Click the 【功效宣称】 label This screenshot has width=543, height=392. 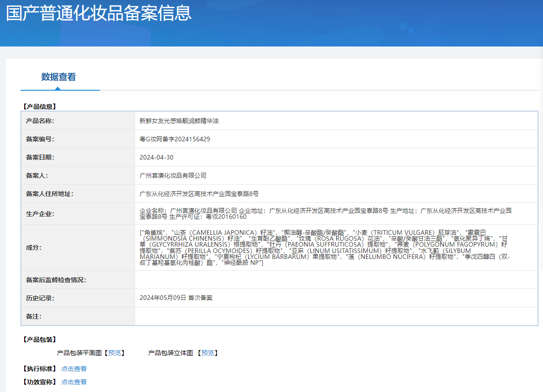pyautogui.click(x=40, y=382)
